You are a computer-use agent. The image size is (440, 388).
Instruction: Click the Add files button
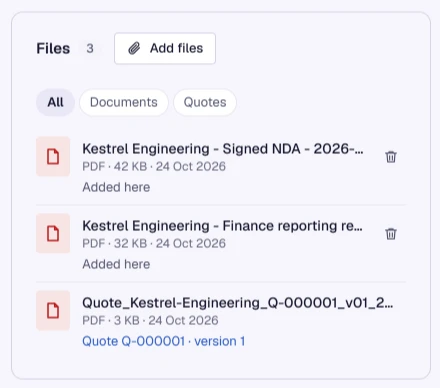click(x=165, y=48)
